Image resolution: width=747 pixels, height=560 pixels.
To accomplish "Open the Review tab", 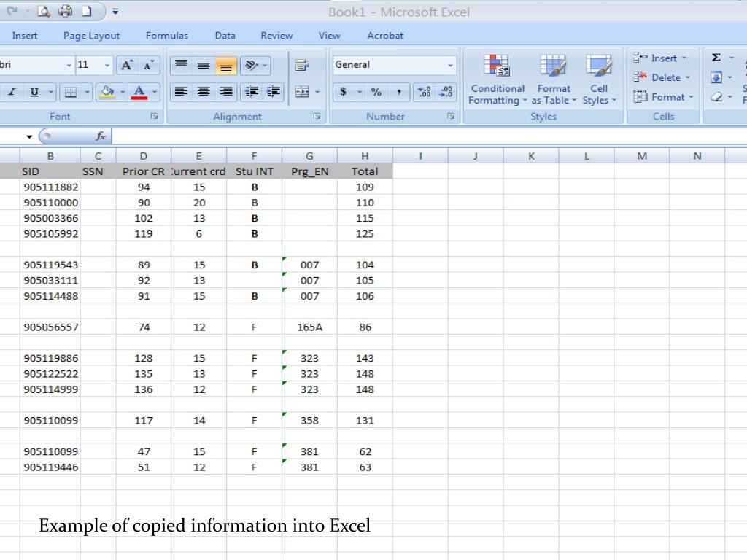I will coord(276,36).
